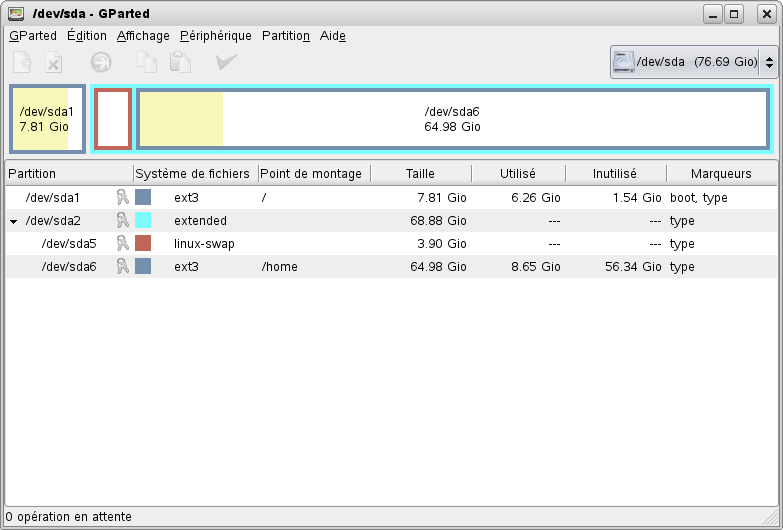Image resolution: width=783 pixels, height=530 pixels.
Task: Sort by Système de fichiers column header
Action: pos(196,173)
